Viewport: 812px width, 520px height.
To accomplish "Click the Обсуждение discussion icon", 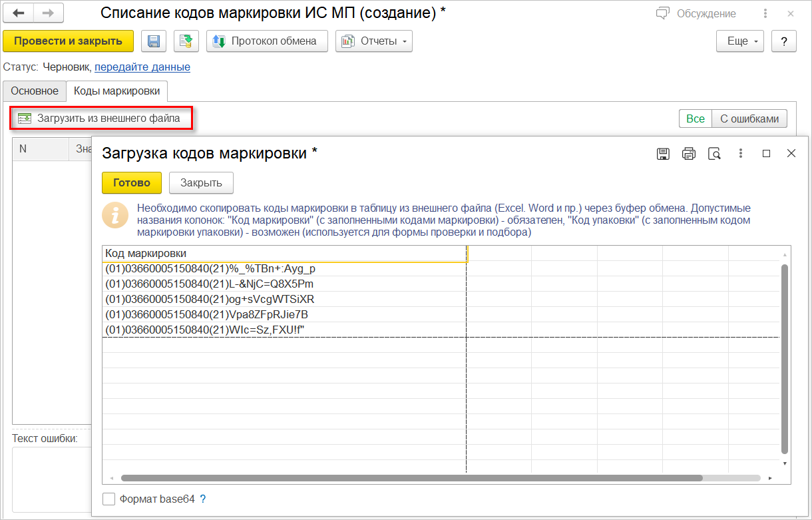I will click(662, 13).
